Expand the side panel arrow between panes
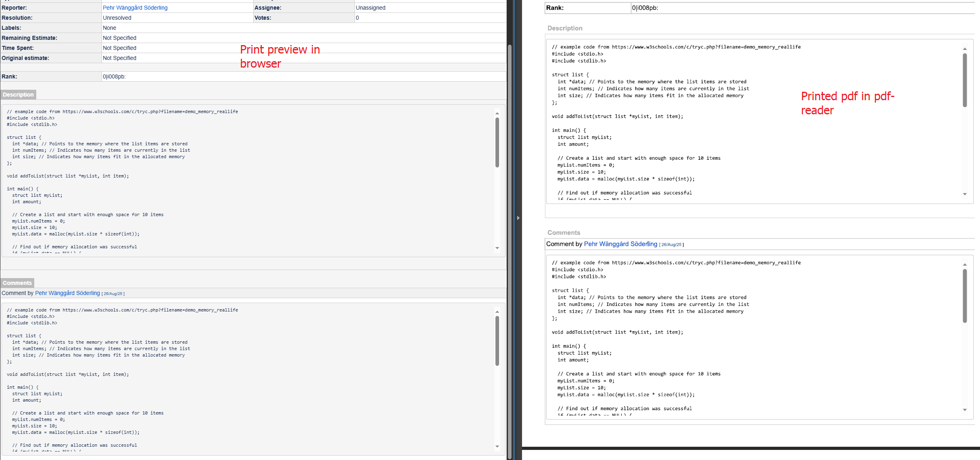The image size is (980, 460). coord(518,218)
